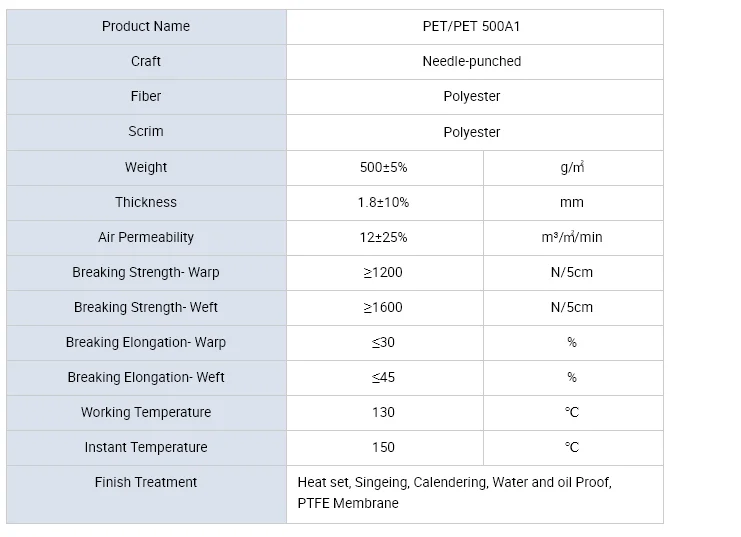Select the Scrim Polyester value
This screenshot has width=741, height=537.
472,132
